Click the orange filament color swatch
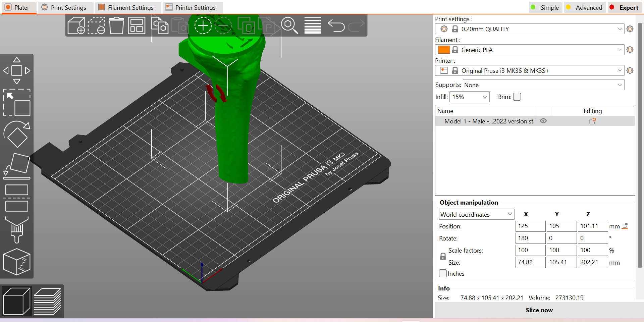 tap(444, 50)
